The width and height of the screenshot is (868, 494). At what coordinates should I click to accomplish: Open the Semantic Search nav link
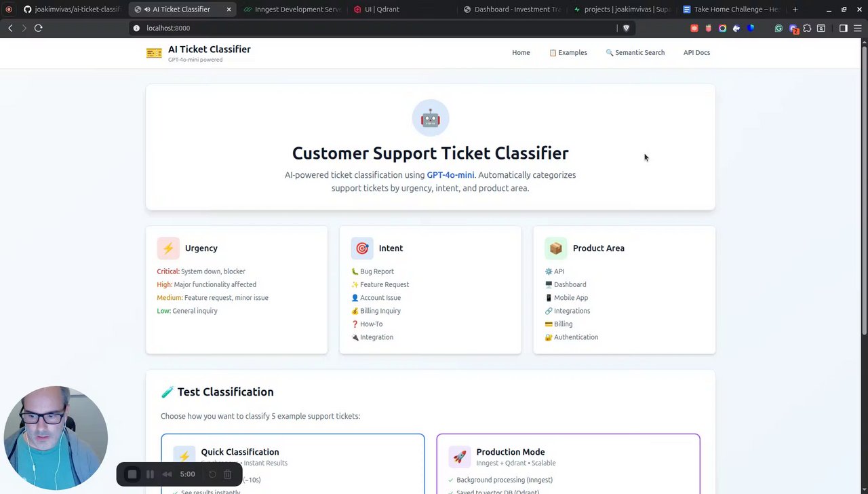click(635, 52)
